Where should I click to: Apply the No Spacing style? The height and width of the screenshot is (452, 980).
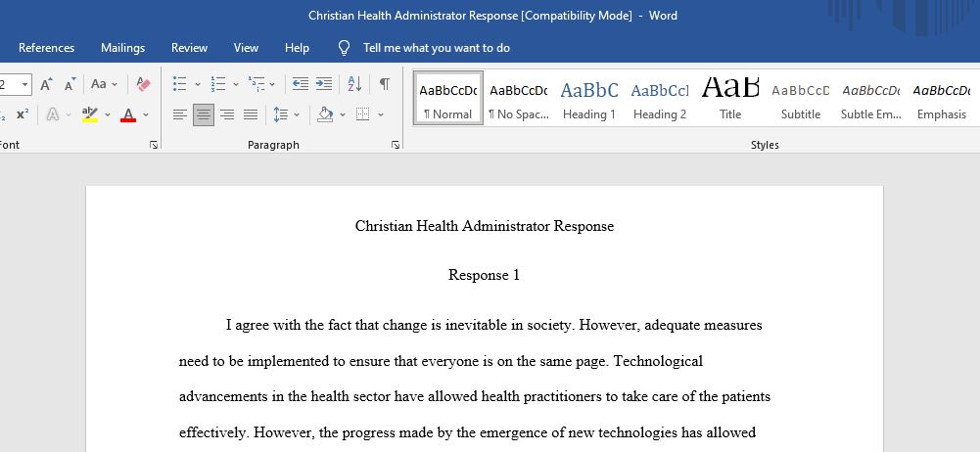[518, 98]
